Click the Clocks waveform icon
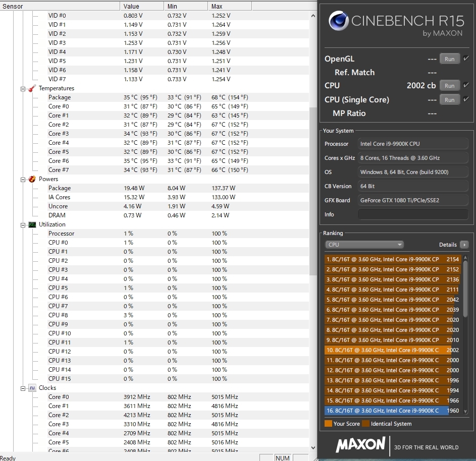 coord(32,388)
